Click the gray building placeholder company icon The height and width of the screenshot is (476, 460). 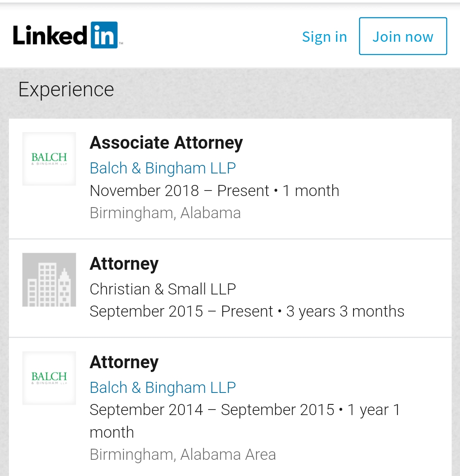pos(49,280)
